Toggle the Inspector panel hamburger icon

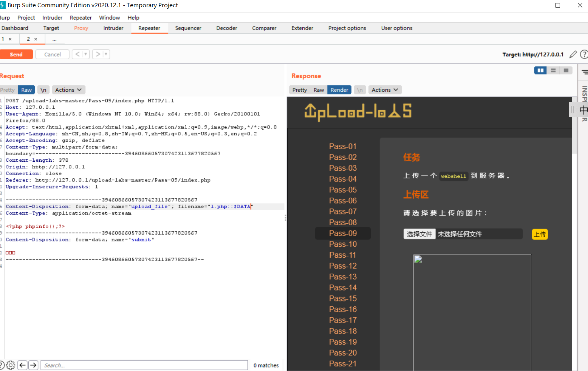[x=585, y=72]
